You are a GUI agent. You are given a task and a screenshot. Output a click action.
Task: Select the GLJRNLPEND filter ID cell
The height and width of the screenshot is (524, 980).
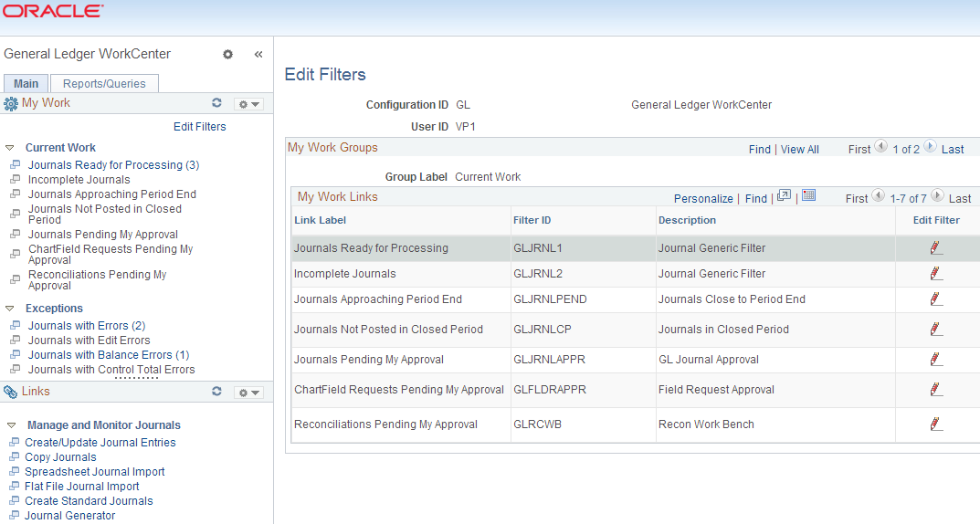click(550, 299)
